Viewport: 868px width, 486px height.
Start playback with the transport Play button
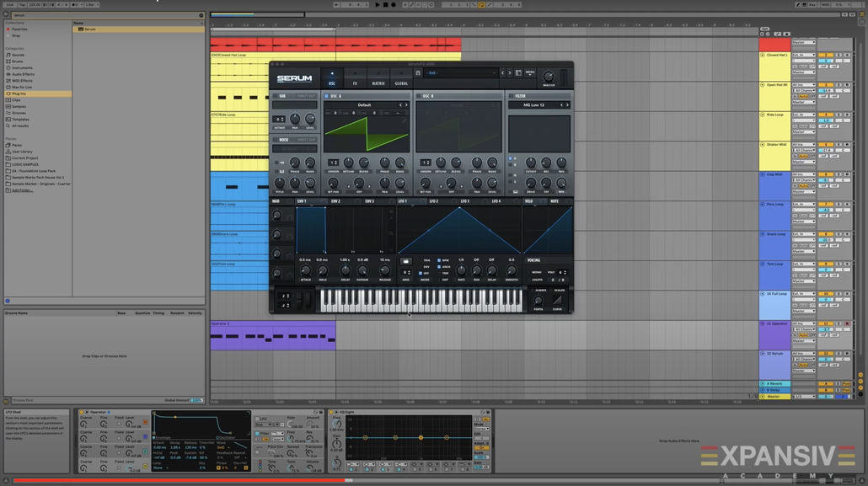[378, 4]
